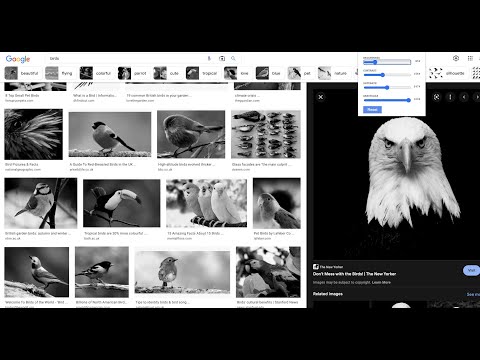
Task: Close the image preview panel
Action: [321, 97]
